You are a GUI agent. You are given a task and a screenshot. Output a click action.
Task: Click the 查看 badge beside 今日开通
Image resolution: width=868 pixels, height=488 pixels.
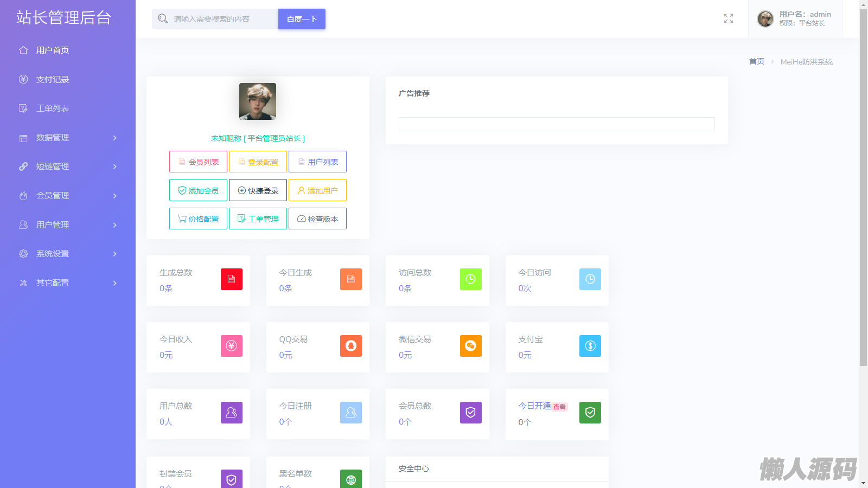coord(559,407)
